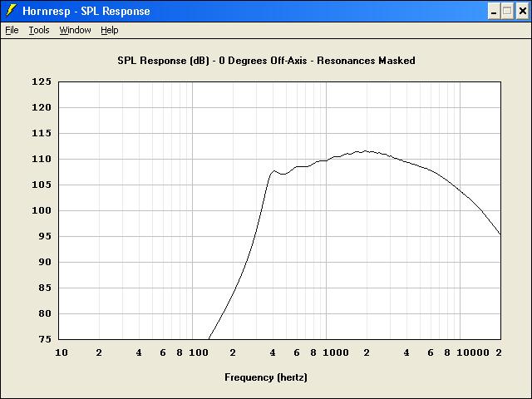
Task: Click the 90 dB axis label
Action: pyautogui.click(x=45, y=263)
